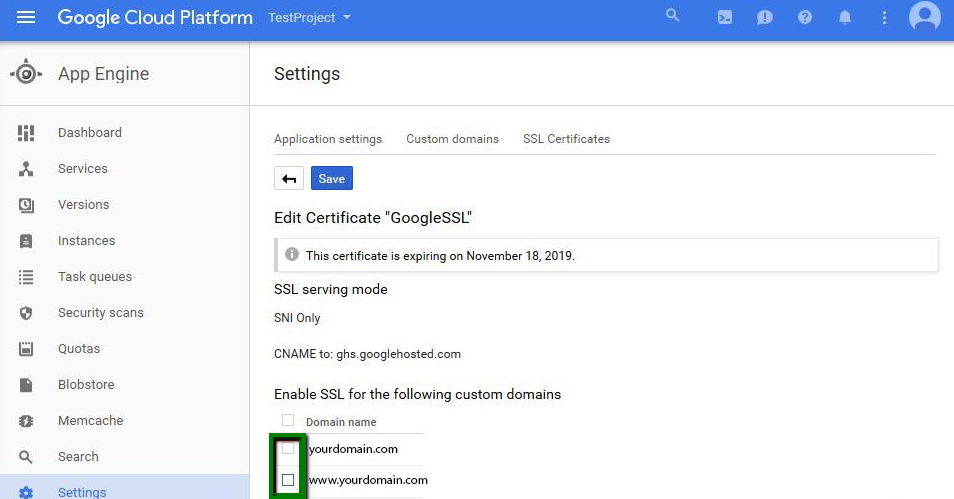Open the help question mark icon
The height and width of the screenshot is (499, 954).
click(805, 18)
